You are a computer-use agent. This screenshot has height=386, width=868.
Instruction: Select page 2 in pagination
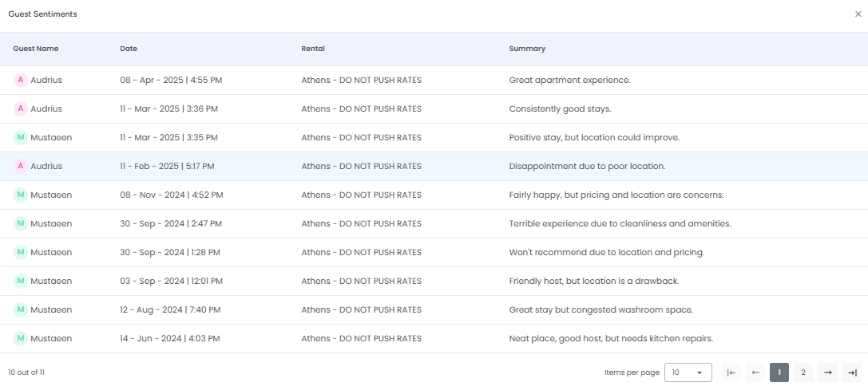click(x=803, y=372)
